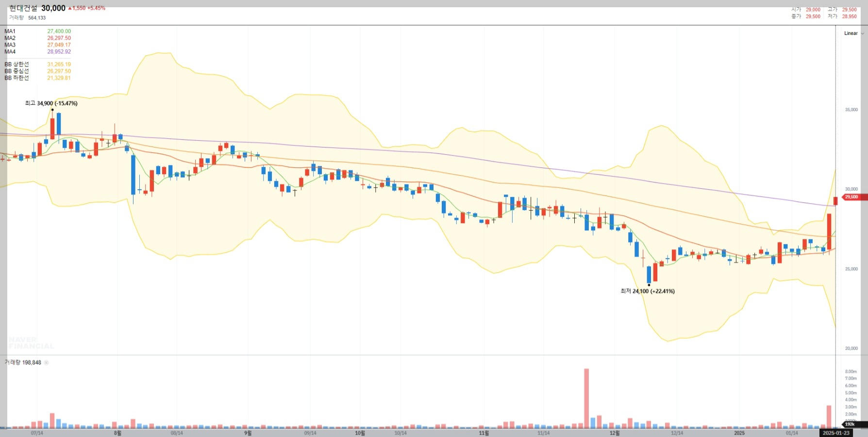
Task: Click the 고가 29,500 high price
Action: [x=842, y=10]
